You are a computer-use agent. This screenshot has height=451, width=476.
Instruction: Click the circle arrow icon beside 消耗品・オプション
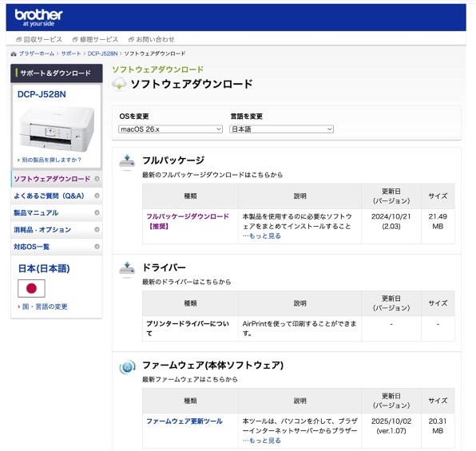[x=97, y=230]
